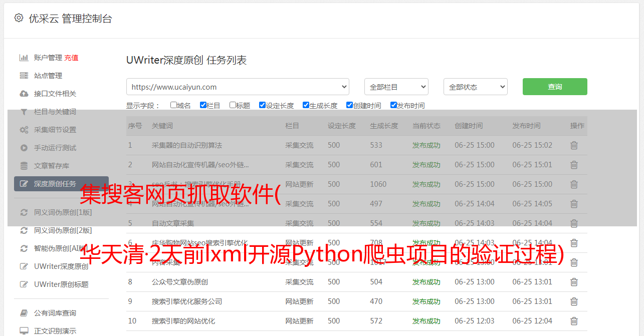Click generated length value 1060

click(x=378, y=184)
